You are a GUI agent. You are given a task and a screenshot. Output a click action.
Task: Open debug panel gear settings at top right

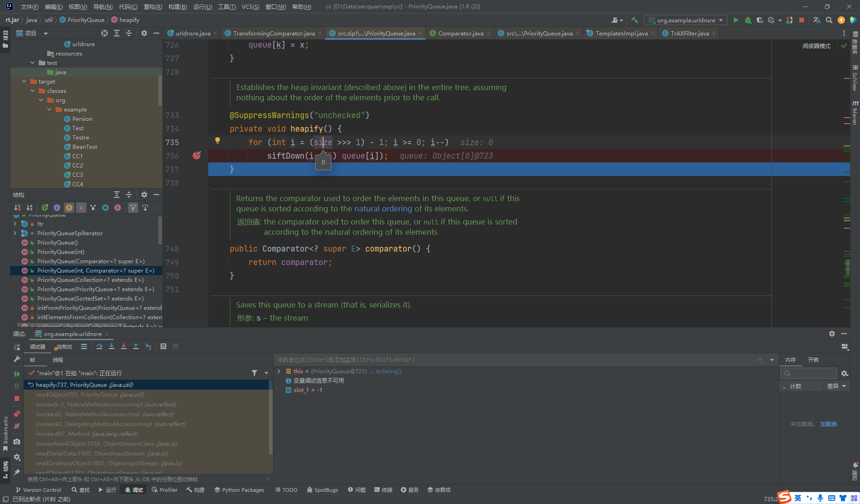pos(832,334)
